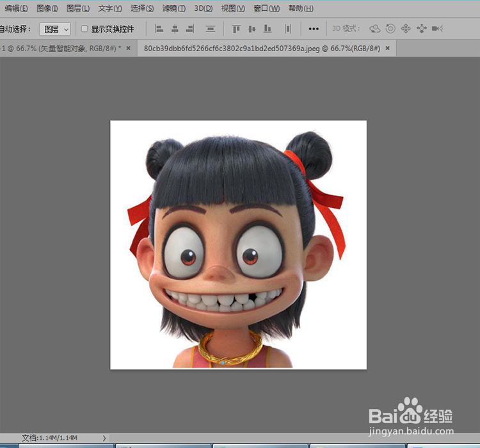
Task: Close the 矢量智能对象 document tab
Action: pos(129,48)
